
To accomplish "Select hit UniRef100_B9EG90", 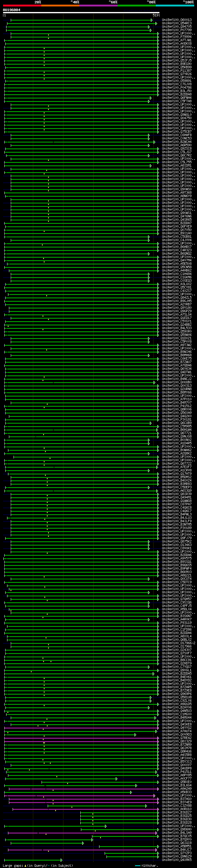I will click(177, 64).
